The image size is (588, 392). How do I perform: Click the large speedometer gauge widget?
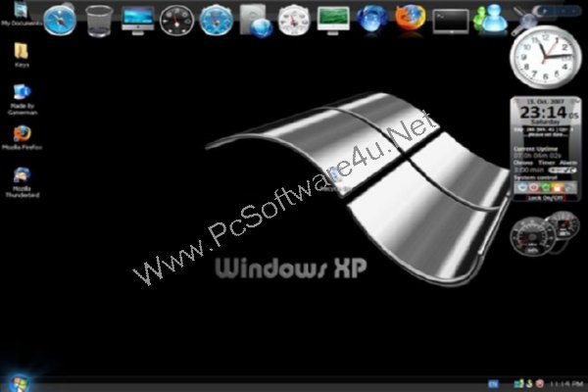point(532,237)
